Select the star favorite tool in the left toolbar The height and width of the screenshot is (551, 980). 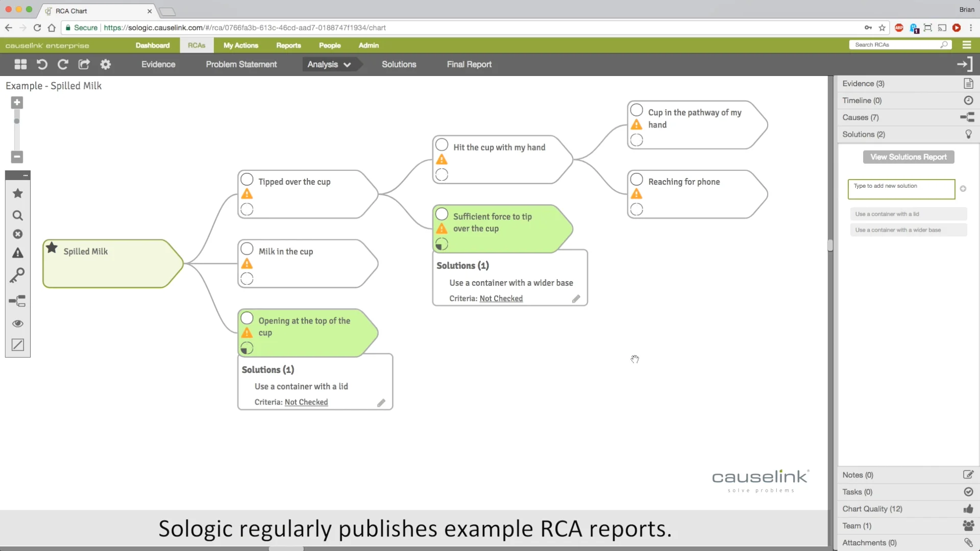(x=17, y=193)
